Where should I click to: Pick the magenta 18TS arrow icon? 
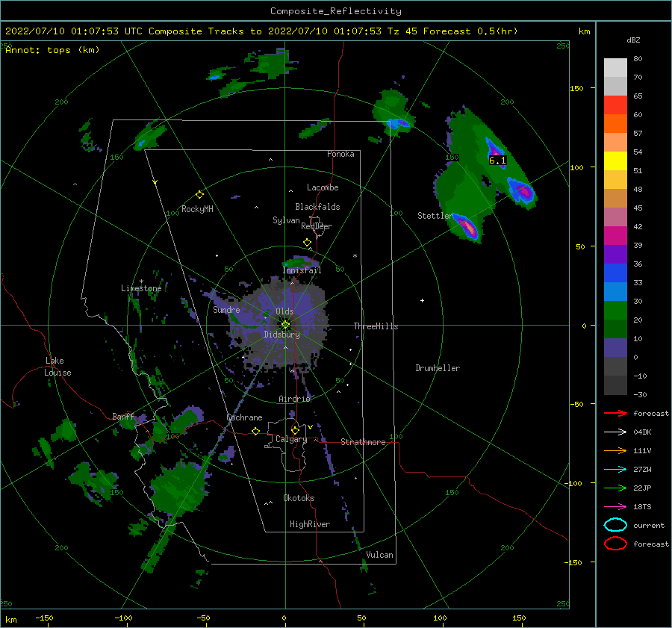click(x=615, y=507)
